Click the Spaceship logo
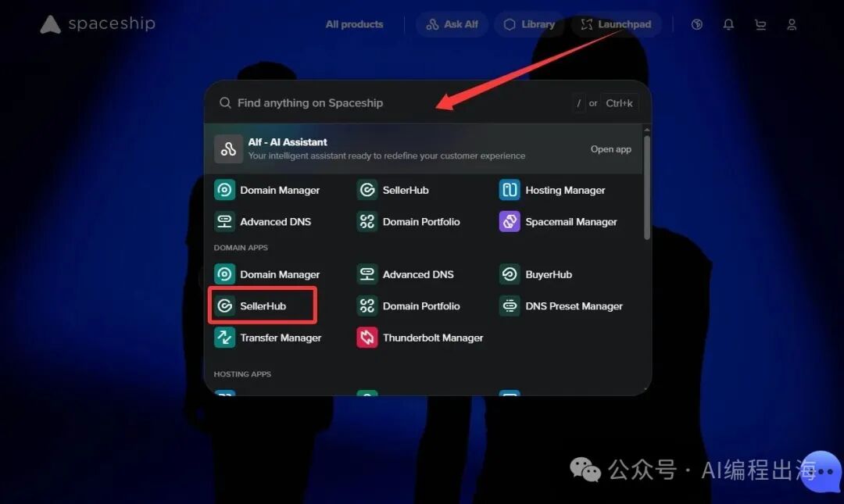Image resolution: width=844 pixels, height=504 pixels. click(x=98, y=24)
